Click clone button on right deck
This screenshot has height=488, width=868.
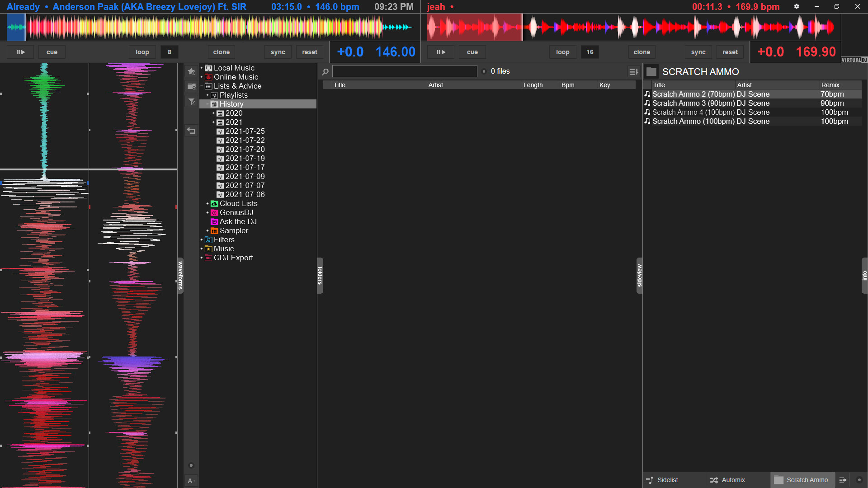coord(642,52)
